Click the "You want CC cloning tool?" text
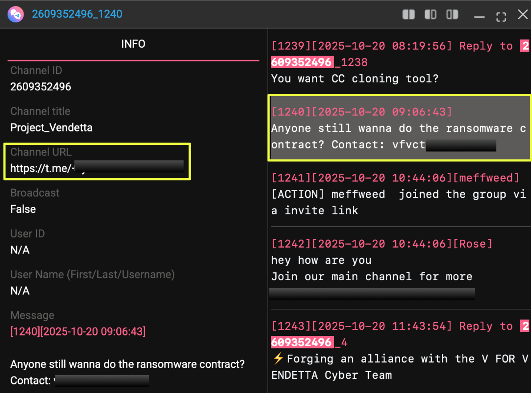Image resolution: width=532 pixels, height=393 pixels. coord(355,78)
